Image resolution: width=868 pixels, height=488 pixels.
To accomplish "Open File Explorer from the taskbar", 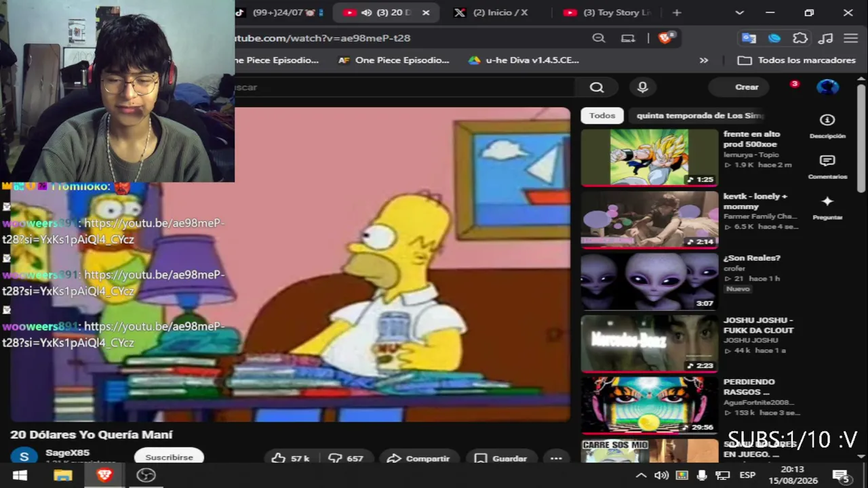I will [x=63, y=475].
